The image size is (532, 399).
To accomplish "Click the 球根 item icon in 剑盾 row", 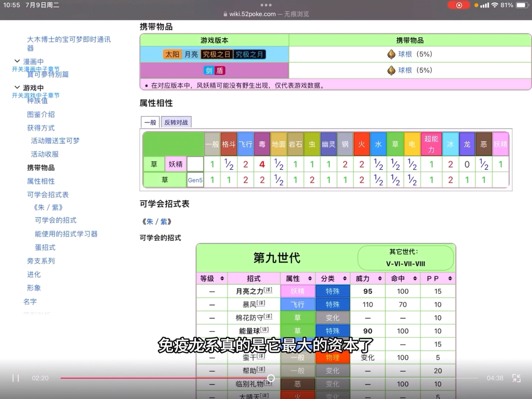I will (391, 70).
